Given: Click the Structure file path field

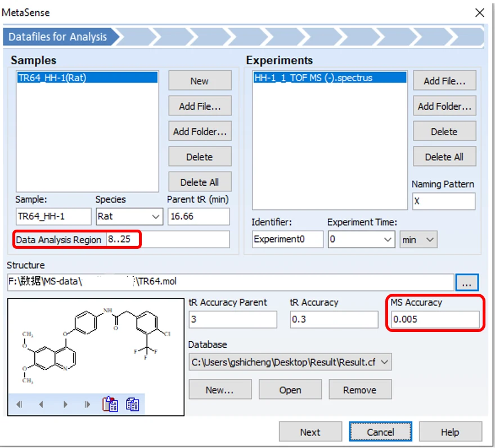Looking at the screenshot, I should pyautogui.click(x=231, y=282).
